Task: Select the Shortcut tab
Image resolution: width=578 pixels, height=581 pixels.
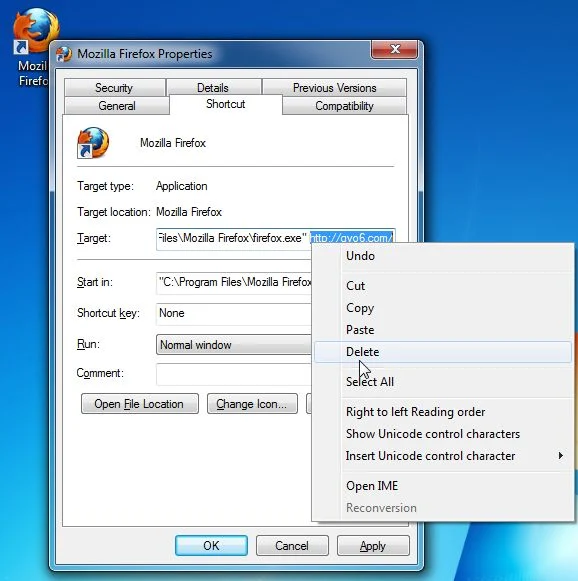Action: pos(226,104)
